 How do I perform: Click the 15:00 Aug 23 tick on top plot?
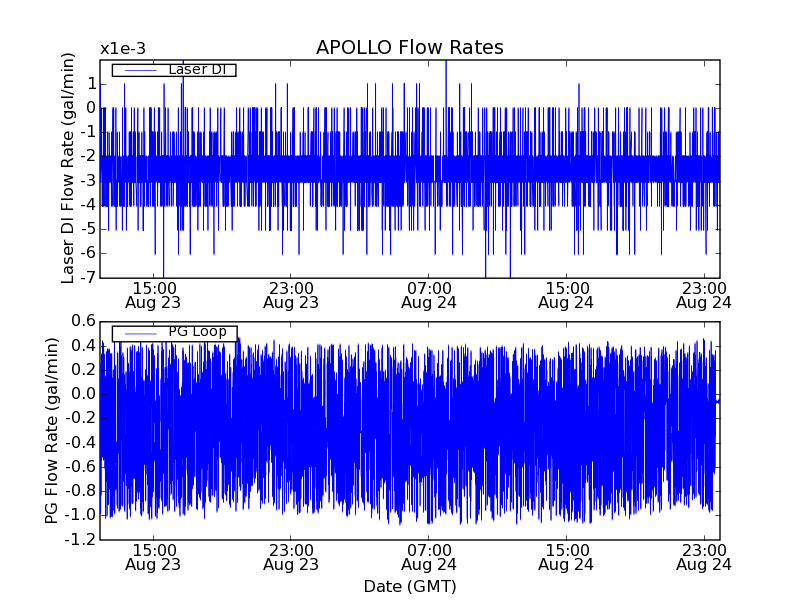tap(153, 296)
